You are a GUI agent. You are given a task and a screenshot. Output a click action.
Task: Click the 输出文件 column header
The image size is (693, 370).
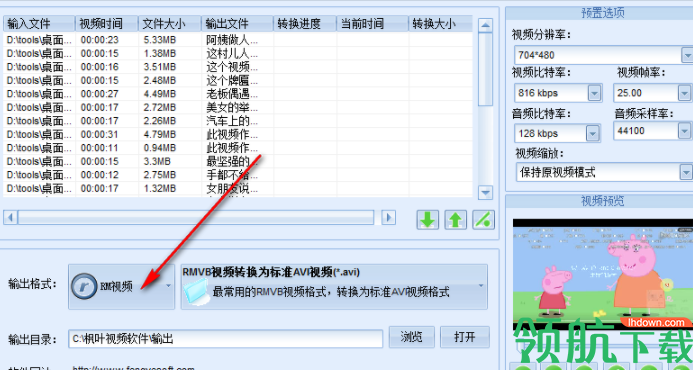pos(237,23)
